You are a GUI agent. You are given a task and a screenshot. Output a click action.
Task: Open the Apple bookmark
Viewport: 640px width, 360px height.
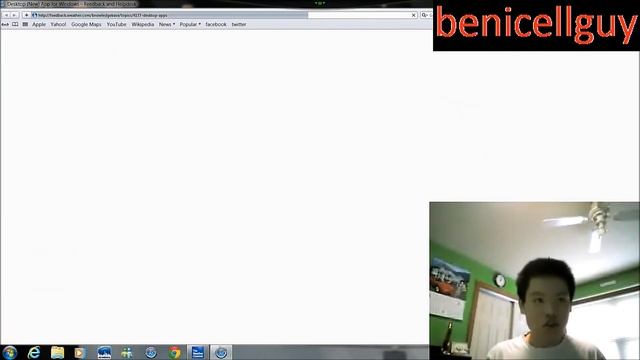coord(39,24)
